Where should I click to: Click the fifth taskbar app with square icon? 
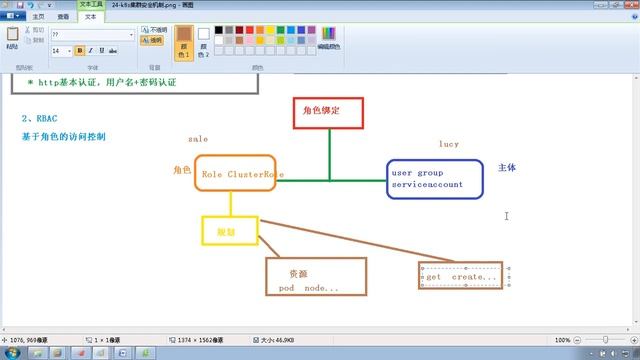pyautogui.click(x=123, y=353)
